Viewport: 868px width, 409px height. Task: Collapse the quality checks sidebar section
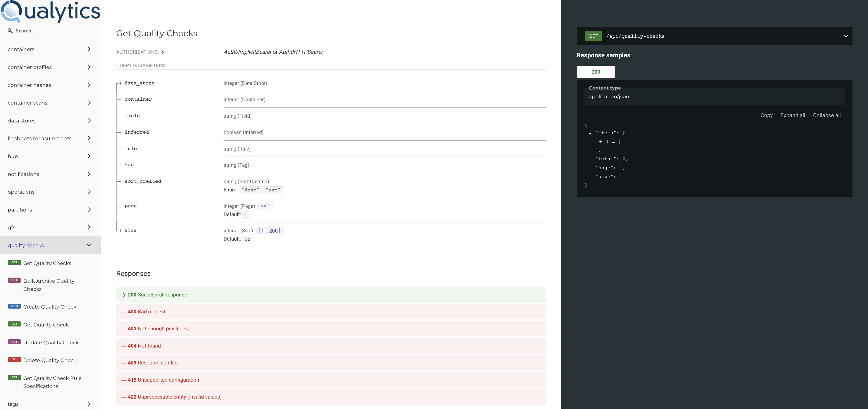[89, 245]
